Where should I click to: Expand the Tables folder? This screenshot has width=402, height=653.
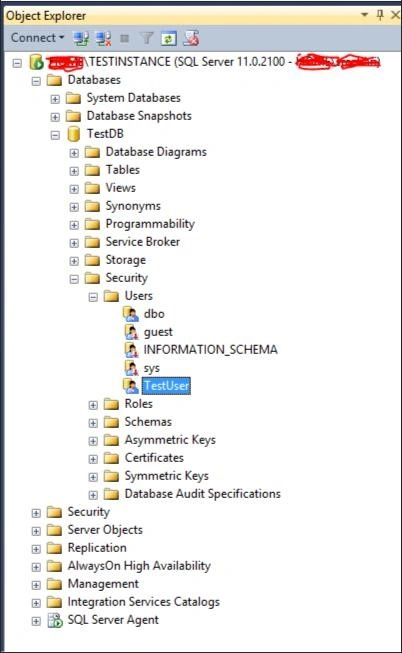point(74,171)
